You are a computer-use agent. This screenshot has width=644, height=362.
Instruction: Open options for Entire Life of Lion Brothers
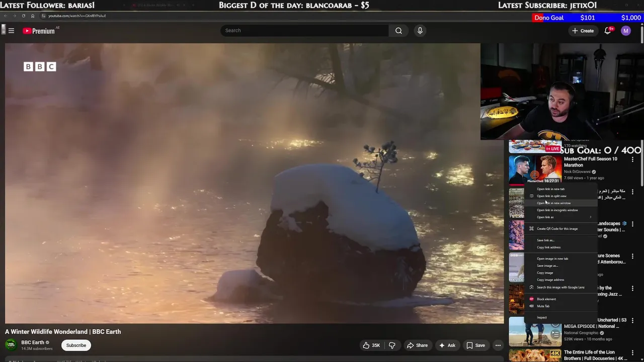(632, 352)
